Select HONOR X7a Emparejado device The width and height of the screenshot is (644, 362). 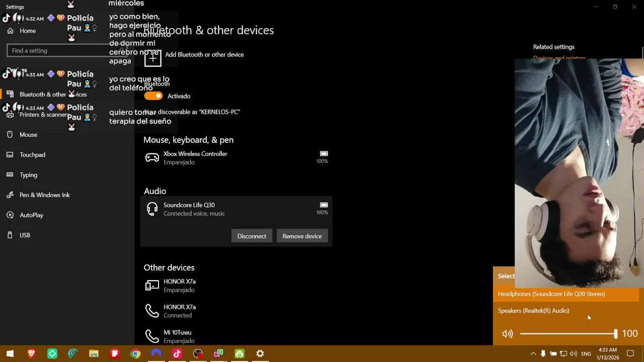coord(236,286)
